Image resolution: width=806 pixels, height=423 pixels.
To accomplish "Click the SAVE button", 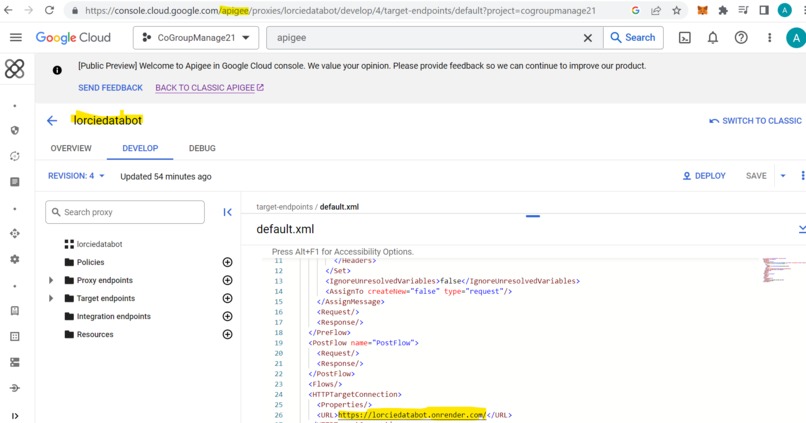I will click(x=756, y=176).
